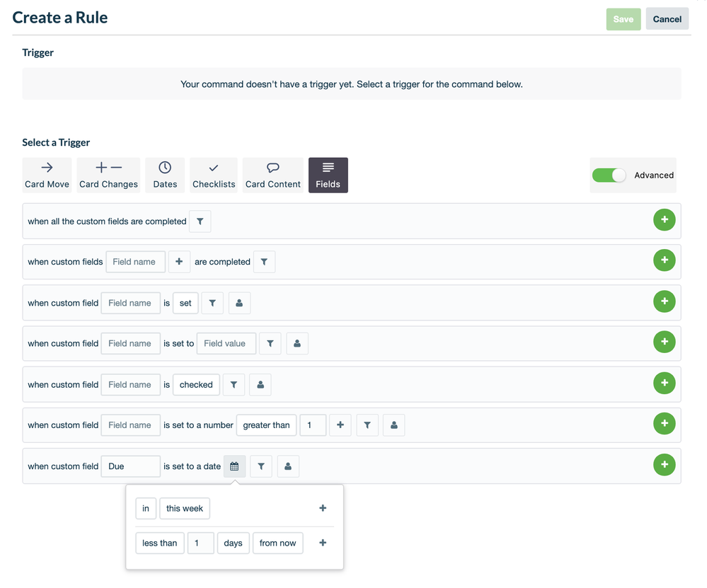Toggle the Advanced switch off

pyautogui.click(x=609, y=175)
